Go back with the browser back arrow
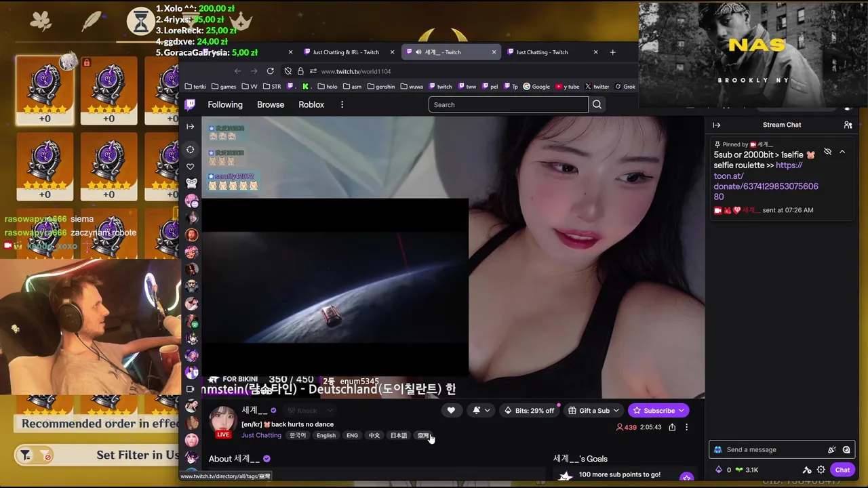 click(x=237, y=71)
